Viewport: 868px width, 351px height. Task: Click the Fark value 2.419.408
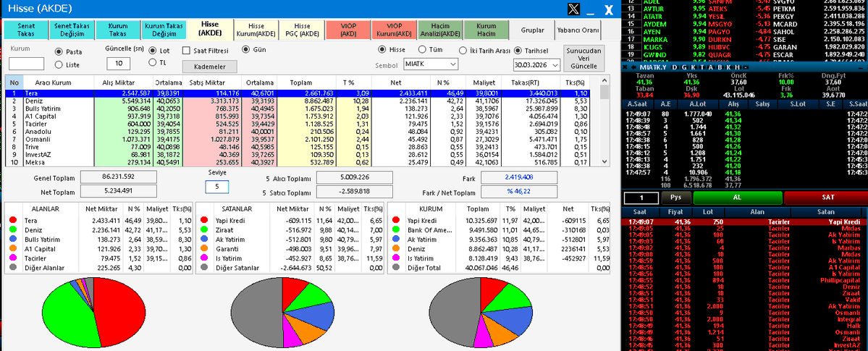518,178
